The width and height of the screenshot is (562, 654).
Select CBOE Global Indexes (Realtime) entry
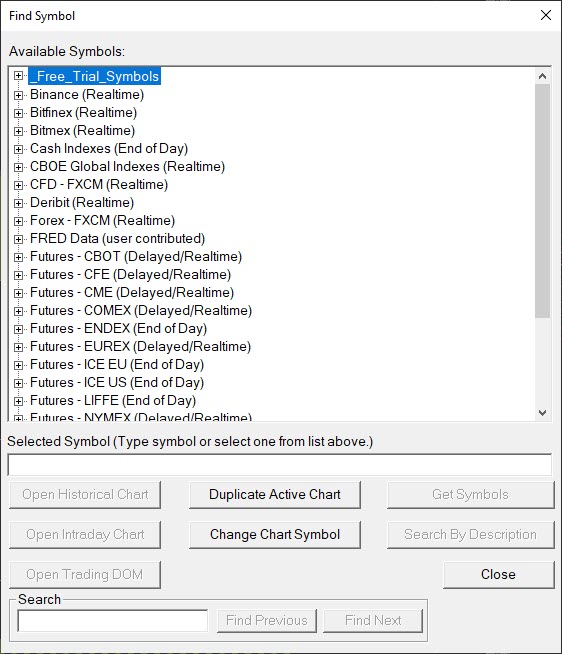(x=127, y=166)
